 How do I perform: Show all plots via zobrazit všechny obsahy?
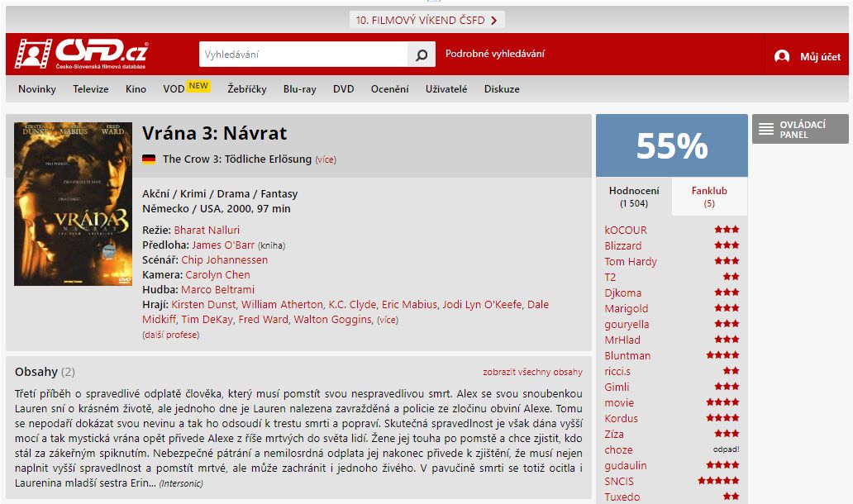pos(532,372)
